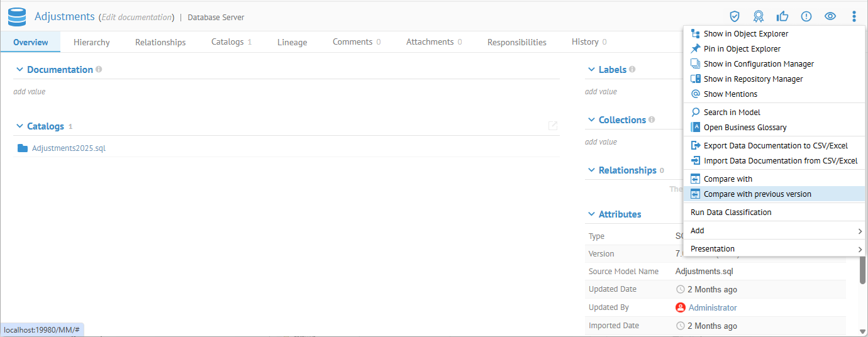Viewport: 868px width, 337px height.
Task: Click the certification ribbon icon
Action: (759, 16)
